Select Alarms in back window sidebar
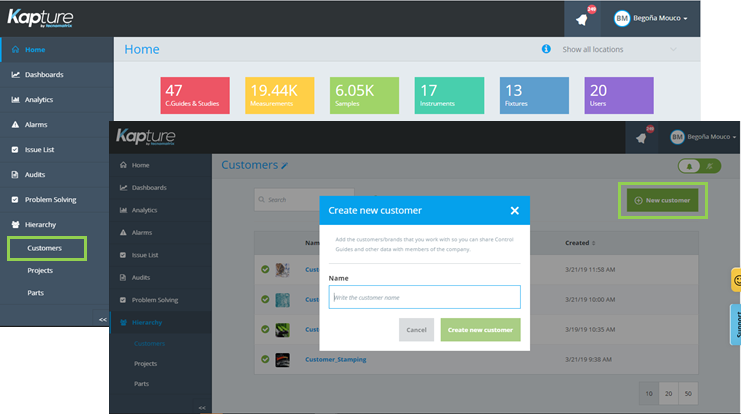Screen dimensions: 741x414 [x=57, y=125]
